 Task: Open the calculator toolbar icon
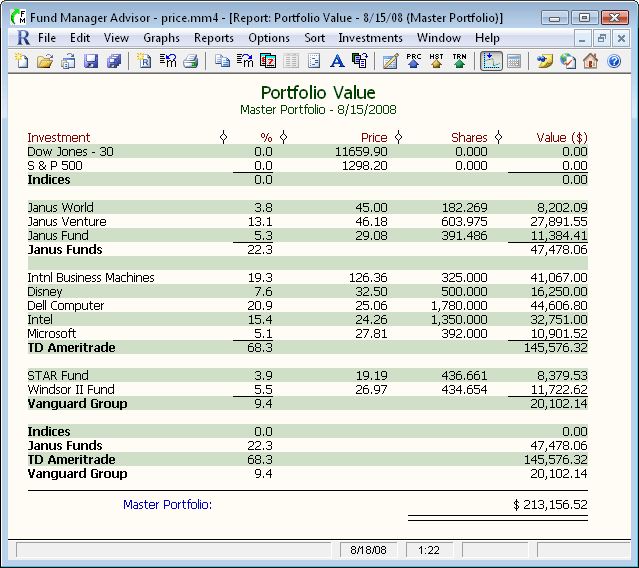point(514,61)
